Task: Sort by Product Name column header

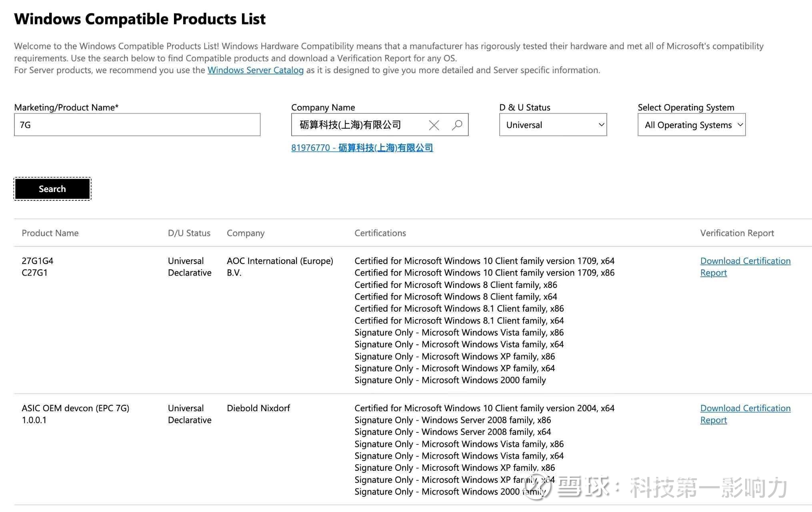Action: (x=50, y=233)
